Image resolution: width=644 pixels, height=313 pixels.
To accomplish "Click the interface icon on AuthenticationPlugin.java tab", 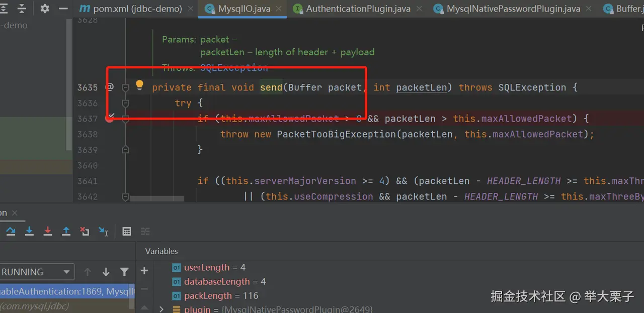I will (298, 9).
